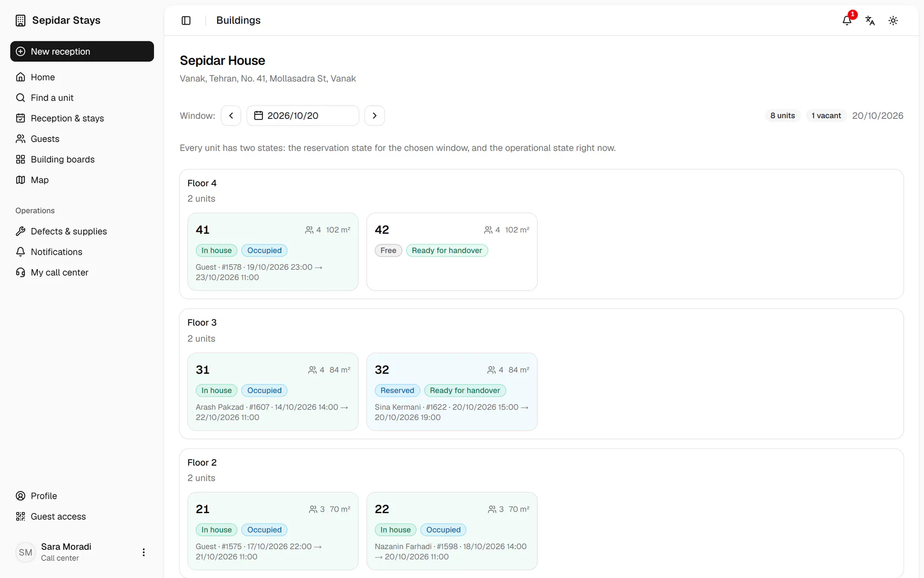Open Find a unit
Viewport: 924px width, 578px height.
point(82,97)
